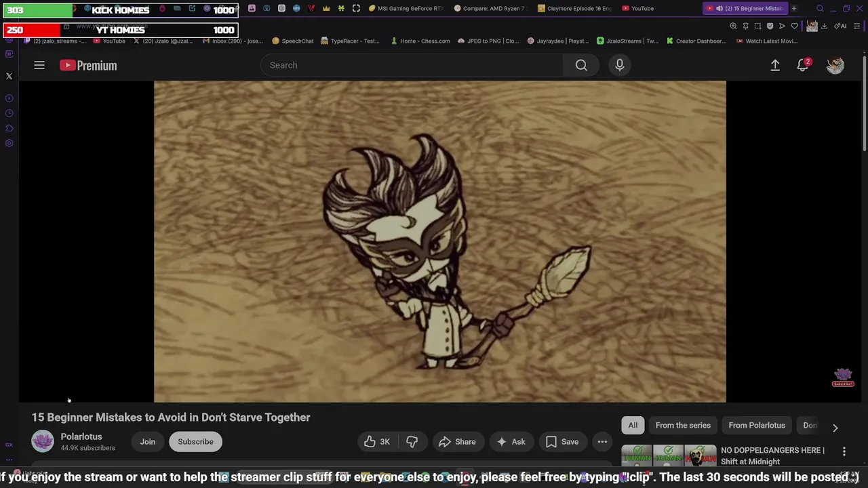
Task: Open the AI assistant toolbar button
Action: pos(840,26)
